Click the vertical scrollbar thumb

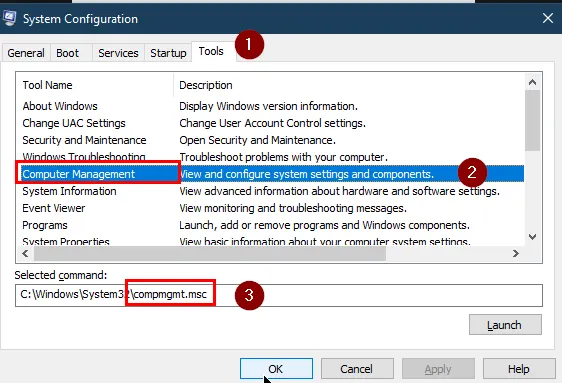coord(533,120)
